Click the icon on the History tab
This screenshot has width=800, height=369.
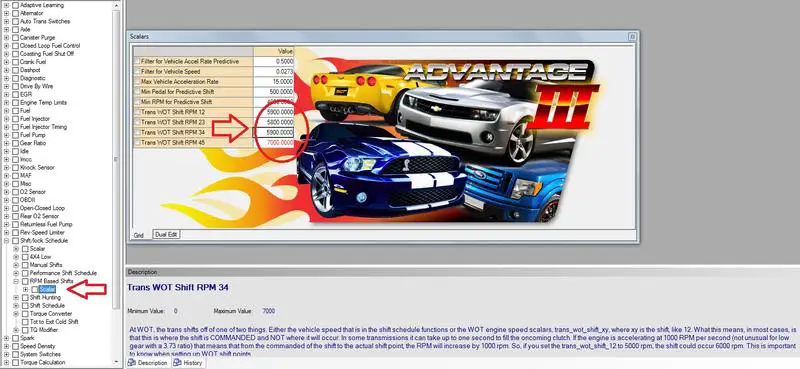[x=177, y=363]
